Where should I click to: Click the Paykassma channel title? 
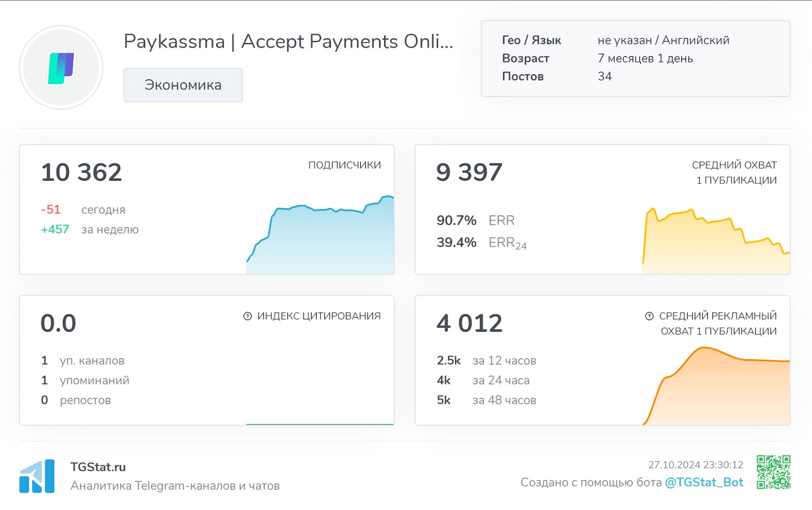[288, 42]
